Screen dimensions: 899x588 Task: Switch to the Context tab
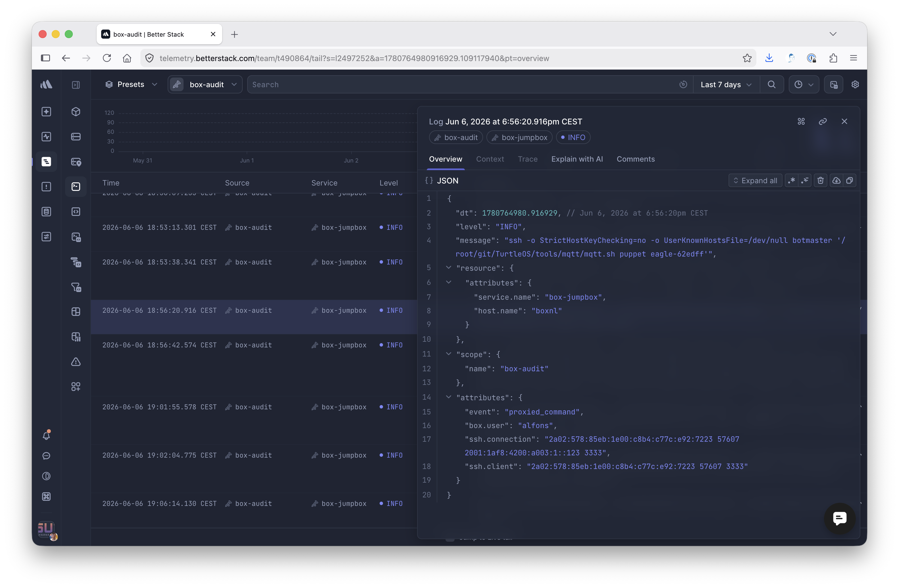[490, 159]
